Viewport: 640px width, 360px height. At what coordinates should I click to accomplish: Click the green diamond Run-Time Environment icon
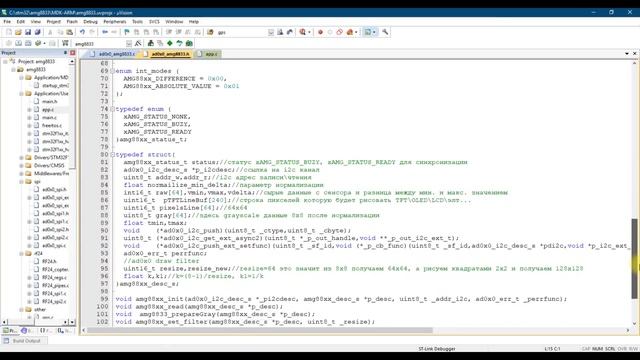170,43
